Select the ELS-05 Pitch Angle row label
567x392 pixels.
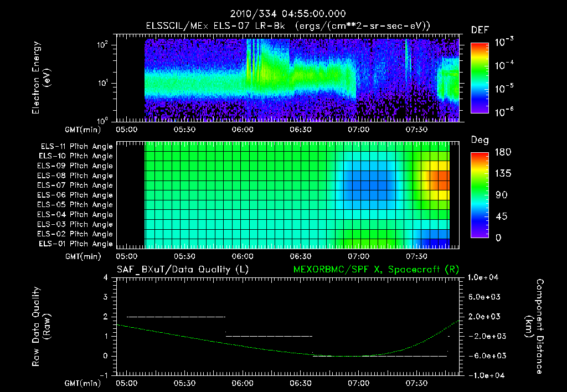pyautogui.click(x=75, y=205)
